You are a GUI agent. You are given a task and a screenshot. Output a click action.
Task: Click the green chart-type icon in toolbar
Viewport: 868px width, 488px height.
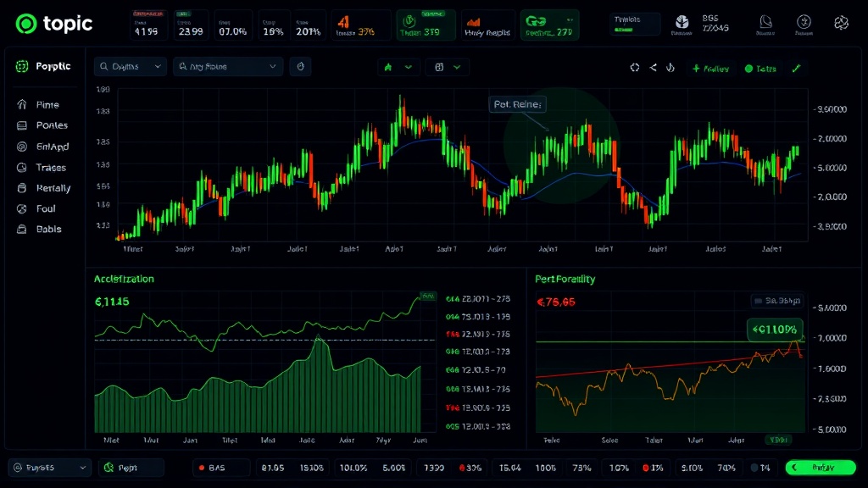388,67
